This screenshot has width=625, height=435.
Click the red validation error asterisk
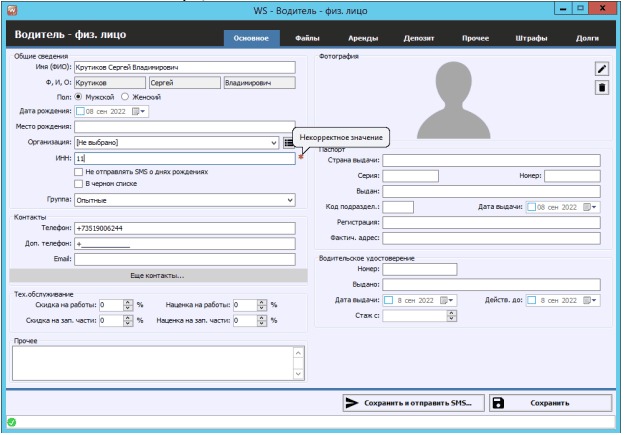(x=301, y=158)
